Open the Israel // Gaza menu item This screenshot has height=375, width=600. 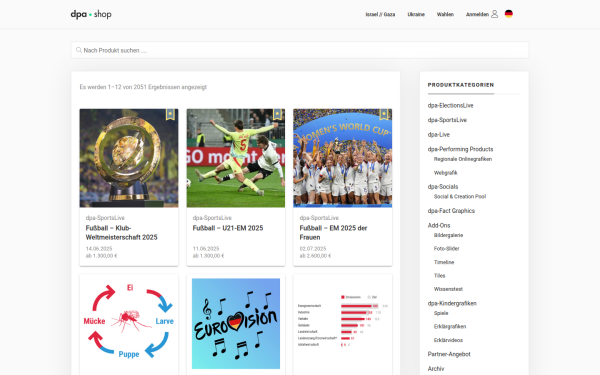coord(380,15)
